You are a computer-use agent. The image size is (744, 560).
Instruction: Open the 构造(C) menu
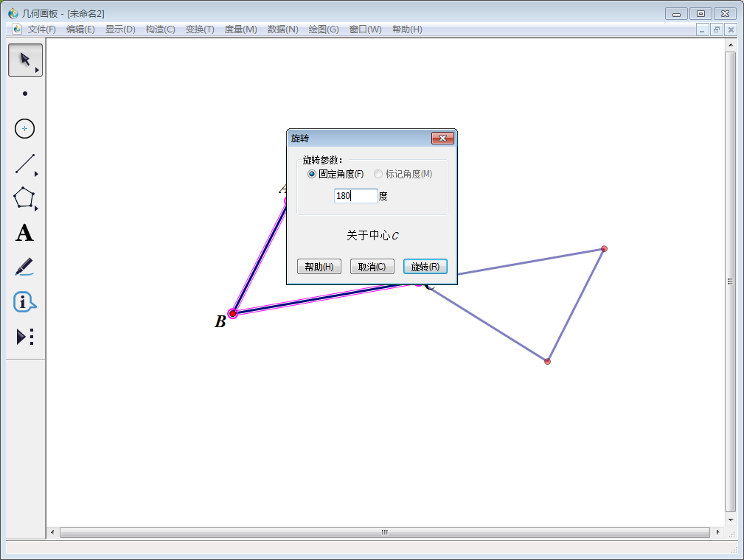click(x=161, y=29)
